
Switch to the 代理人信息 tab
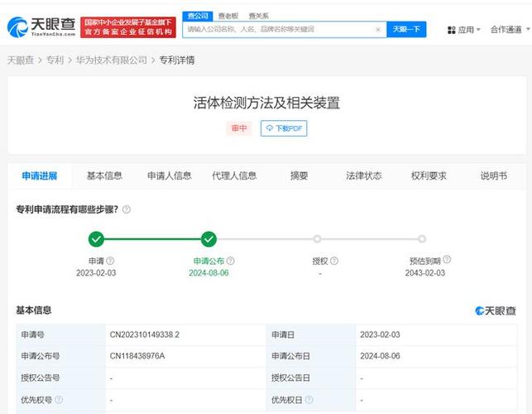tap(234, 176)
